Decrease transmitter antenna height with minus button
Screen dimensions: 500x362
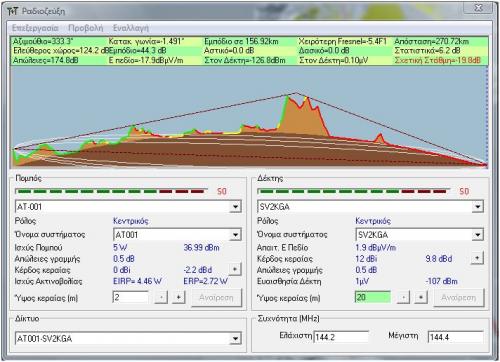[161, 297]
